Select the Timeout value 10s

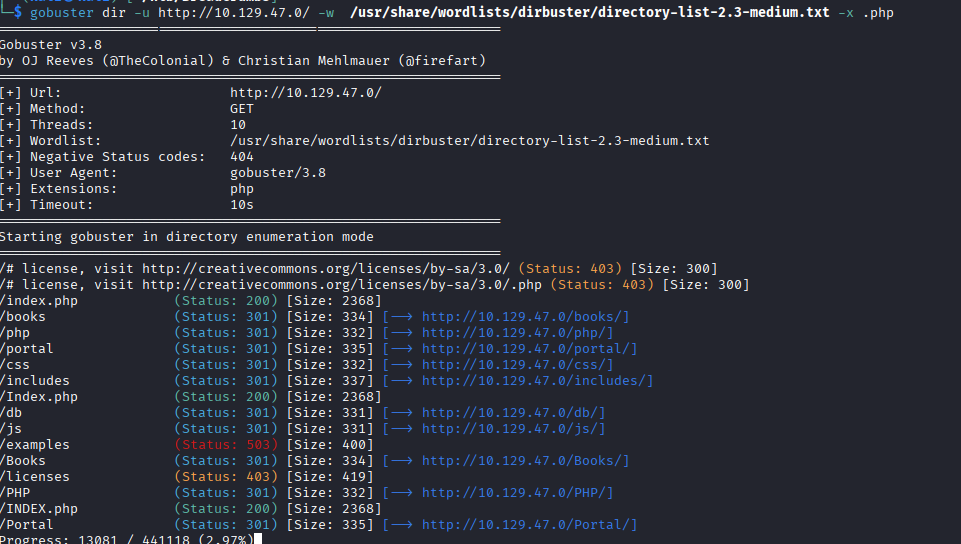(x=241, y=205)
